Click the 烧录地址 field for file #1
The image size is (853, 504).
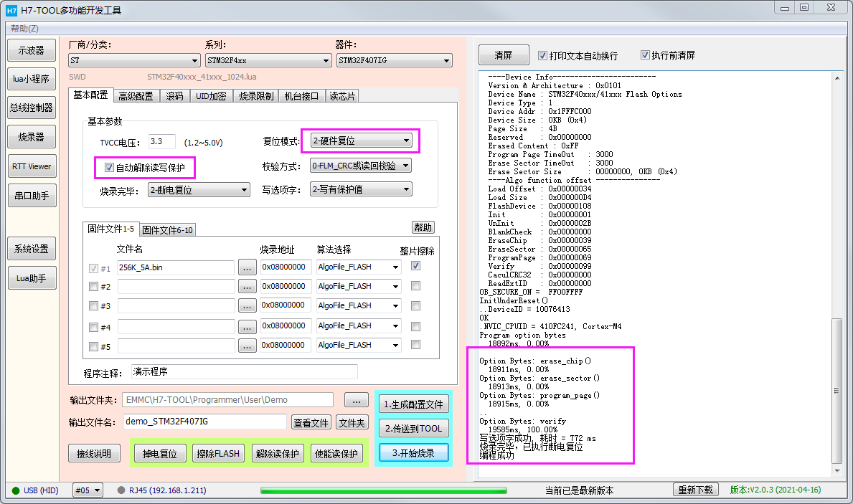pos(286,267)
